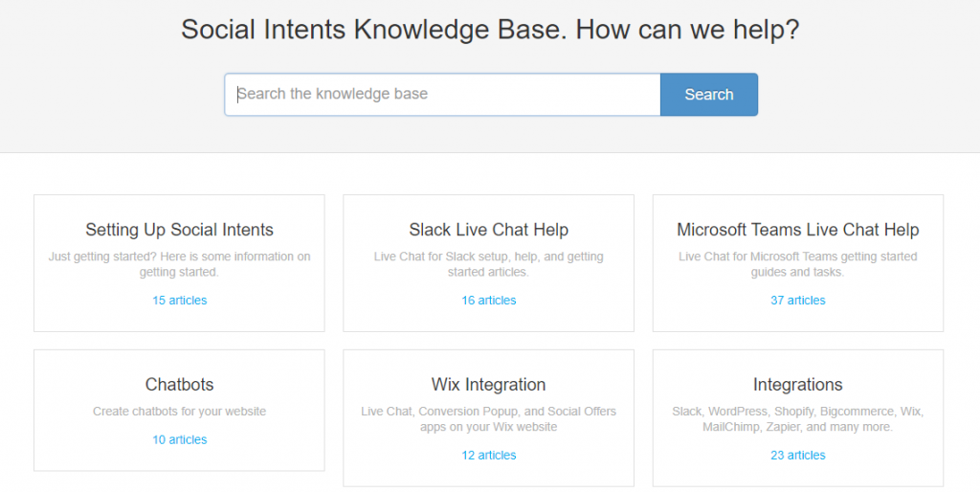Open the 10 articles link
Image resolution: width=980 pixels, height=492 pixels.
(x=179, y=439)
